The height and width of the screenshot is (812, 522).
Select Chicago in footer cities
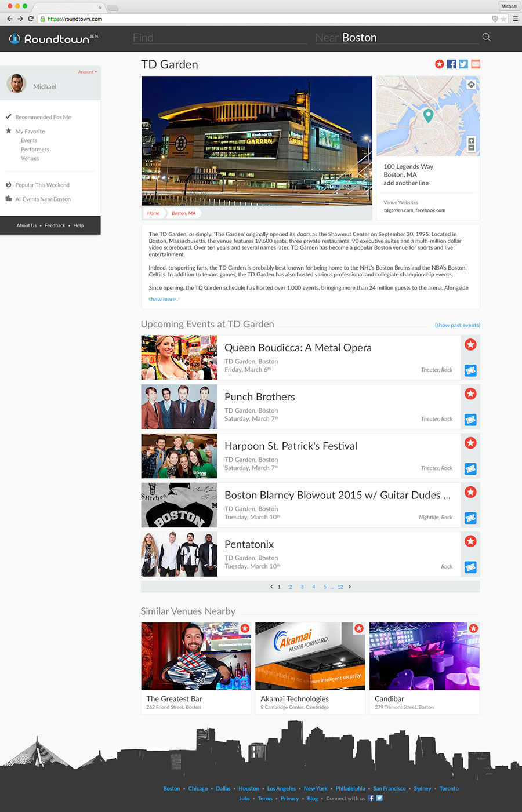pyautogui.click(x=198, y=789)
